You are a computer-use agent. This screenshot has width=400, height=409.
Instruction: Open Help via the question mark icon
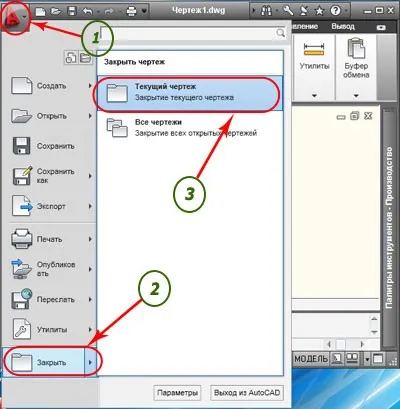pyautogui.click(x=335, y=11)
